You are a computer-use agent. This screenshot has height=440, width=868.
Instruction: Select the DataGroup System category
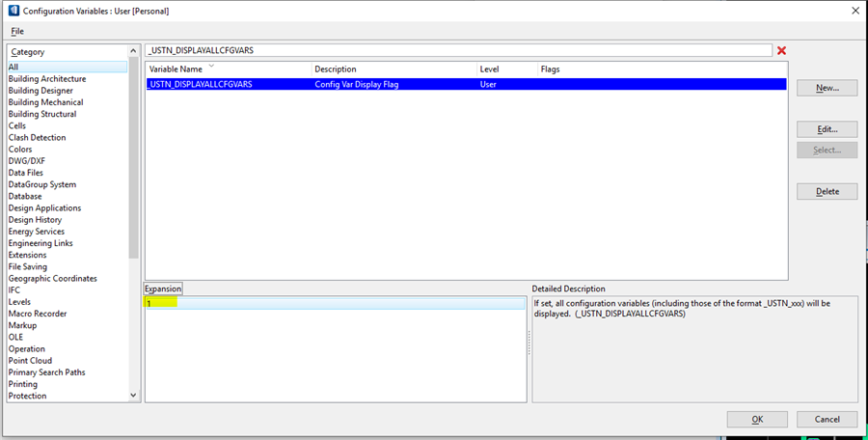pyautogui.click(x=42, y=184)
